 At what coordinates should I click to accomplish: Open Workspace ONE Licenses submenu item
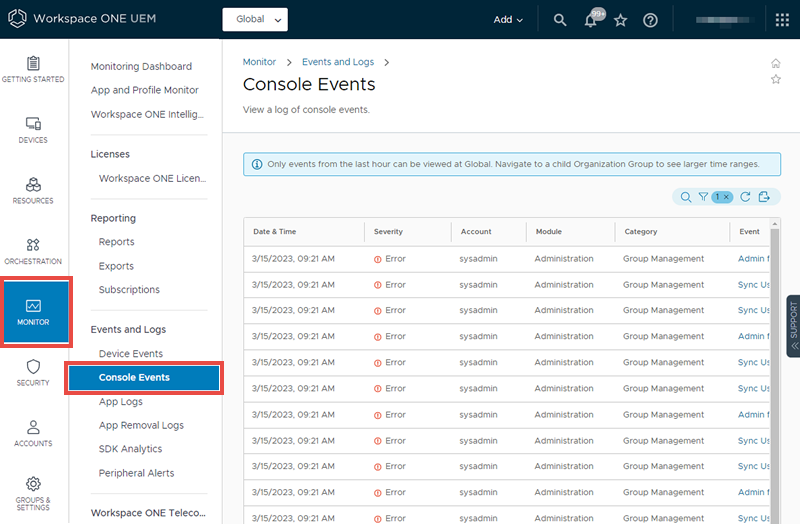153,179
